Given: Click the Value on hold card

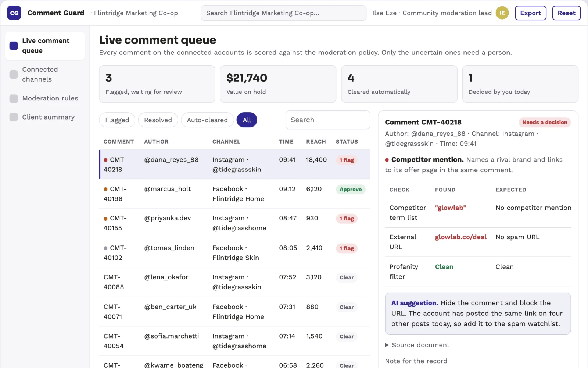Looking at the screenshot, I should (x=278, y=84).
